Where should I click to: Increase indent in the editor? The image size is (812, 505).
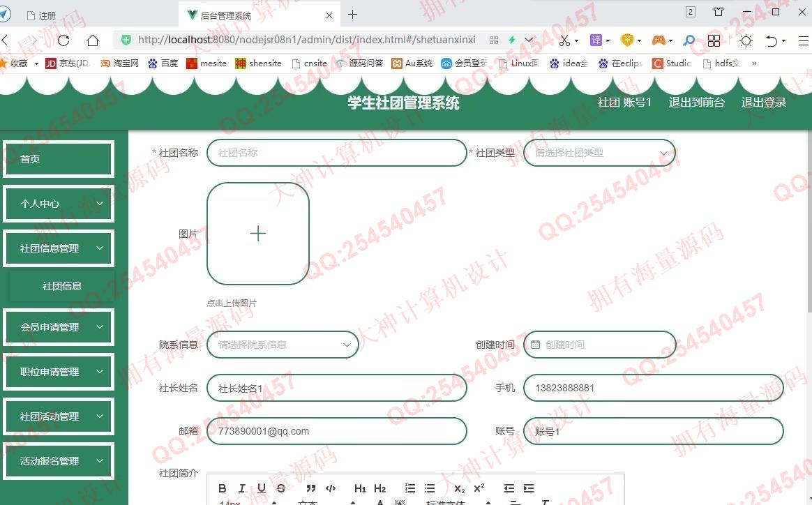click(529, 488)
